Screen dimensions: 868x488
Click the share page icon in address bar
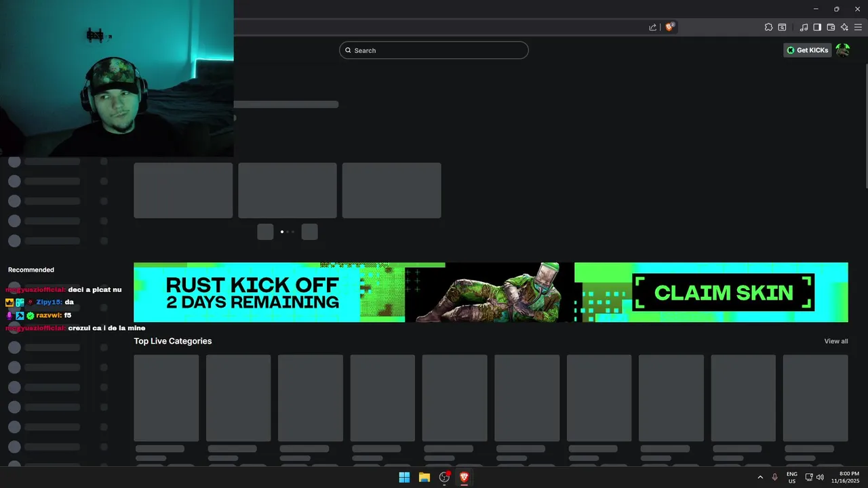pos(652,27)
